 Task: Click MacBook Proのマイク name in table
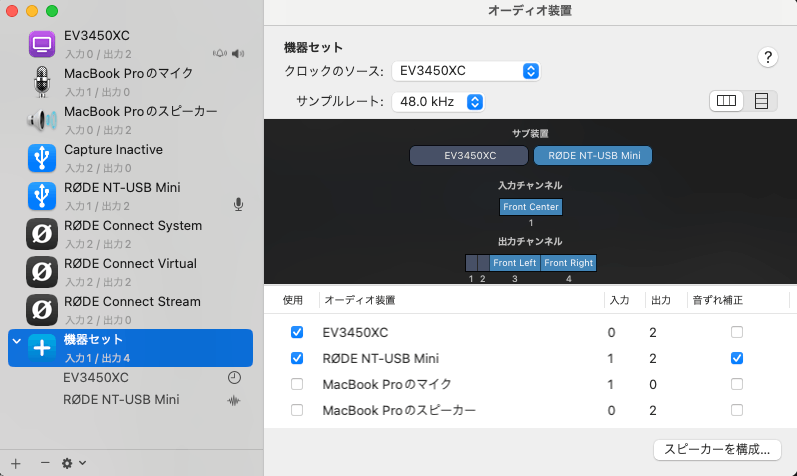[x=387, y=384]
